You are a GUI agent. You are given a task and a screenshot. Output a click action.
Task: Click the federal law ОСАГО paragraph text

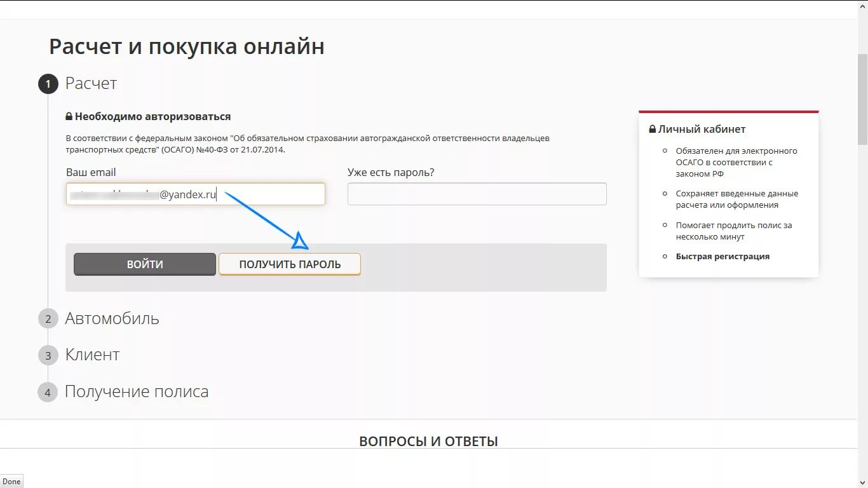pyautogui.click(x=308, y=144)
